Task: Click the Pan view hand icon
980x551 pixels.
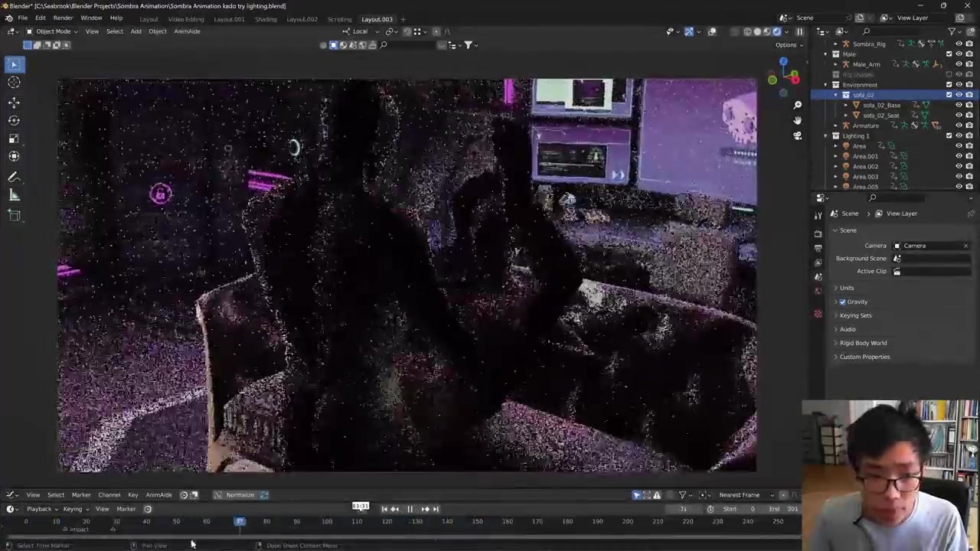Action: tap(797, 120)
